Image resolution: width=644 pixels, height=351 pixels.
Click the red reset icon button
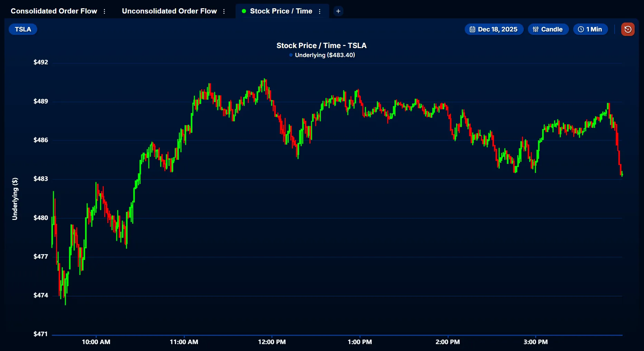click(628, 29)
